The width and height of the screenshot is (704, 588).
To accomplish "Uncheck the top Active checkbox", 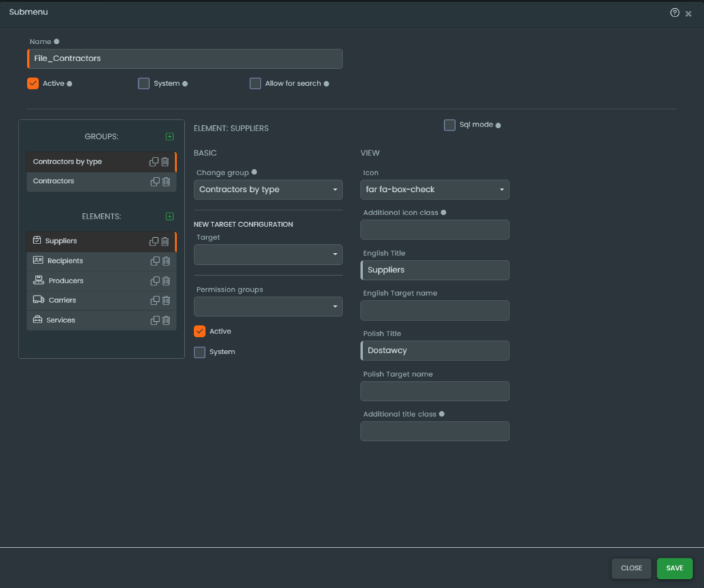I will (32, 83).
